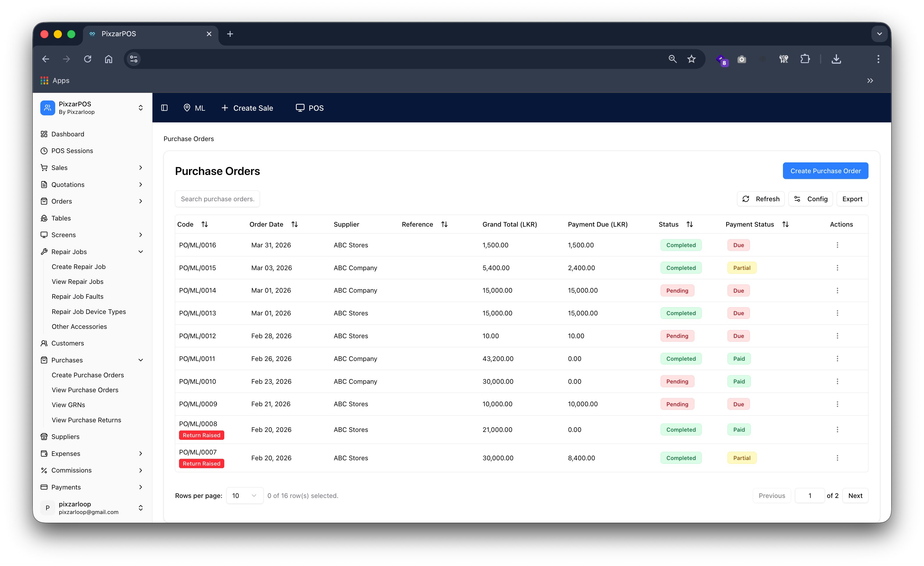Viewport: 924px width, 566px height.
Task: Click the Create Purchase Order button
Action: click(x=825, y=171)
